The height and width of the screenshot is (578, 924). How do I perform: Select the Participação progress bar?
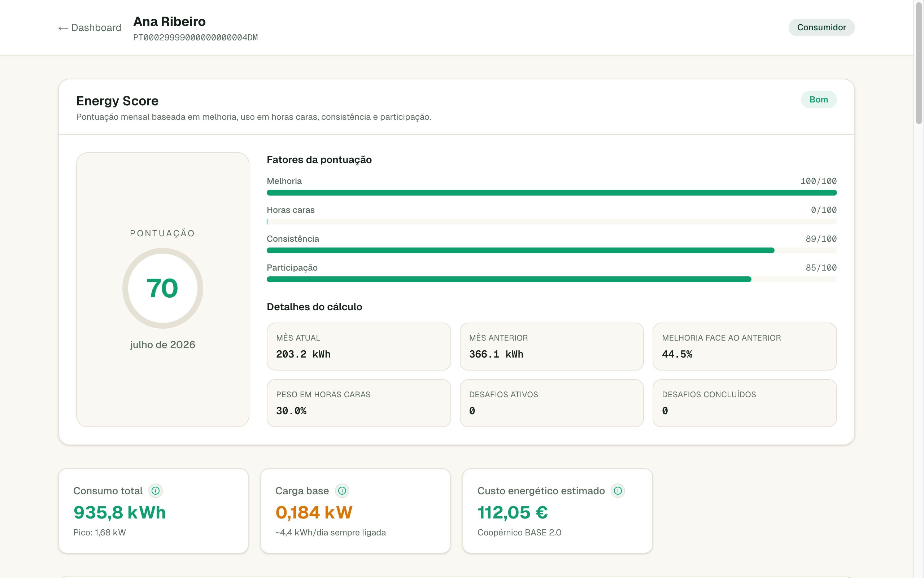(x=552, y=280)
